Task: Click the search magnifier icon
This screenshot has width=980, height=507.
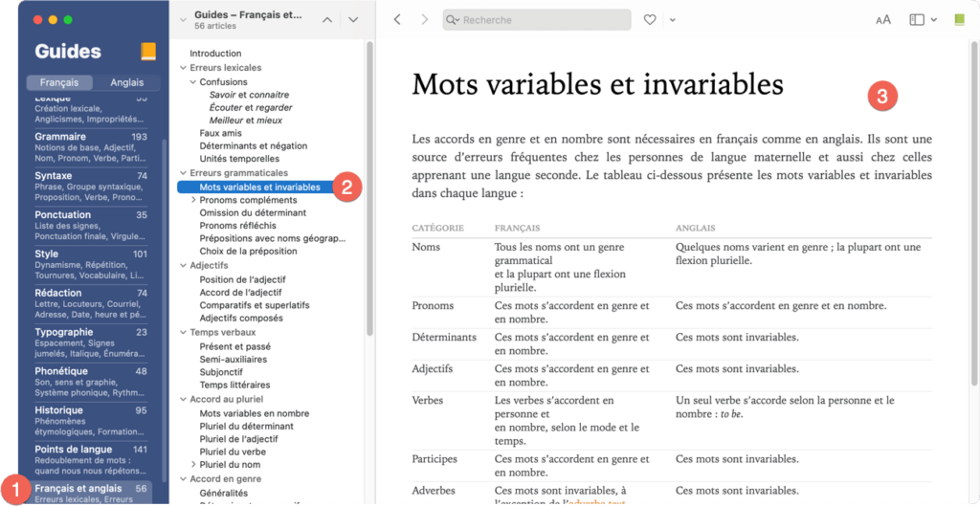Action: pos(453,20)
